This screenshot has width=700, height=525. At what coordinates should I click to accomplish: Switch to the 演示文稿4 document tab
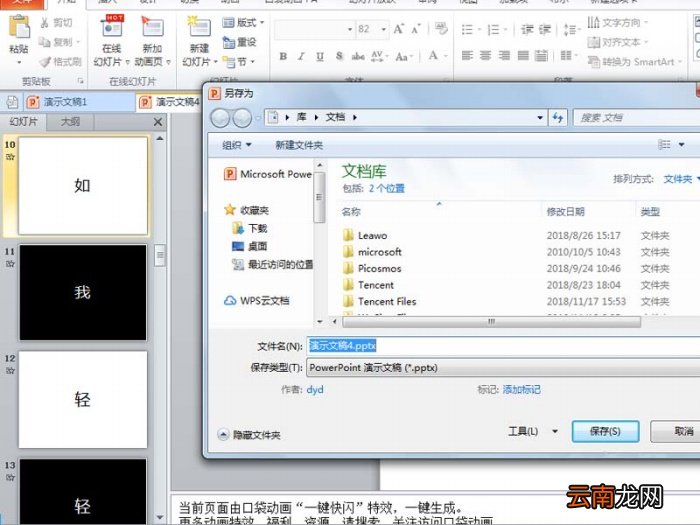pyautogui.click(x=170, y=102)
